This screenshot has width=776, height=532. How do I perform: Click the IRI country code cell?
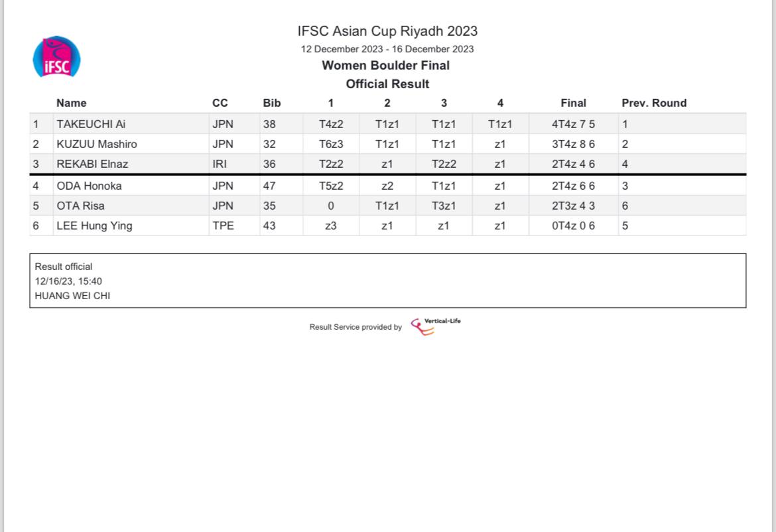[220, 164]
